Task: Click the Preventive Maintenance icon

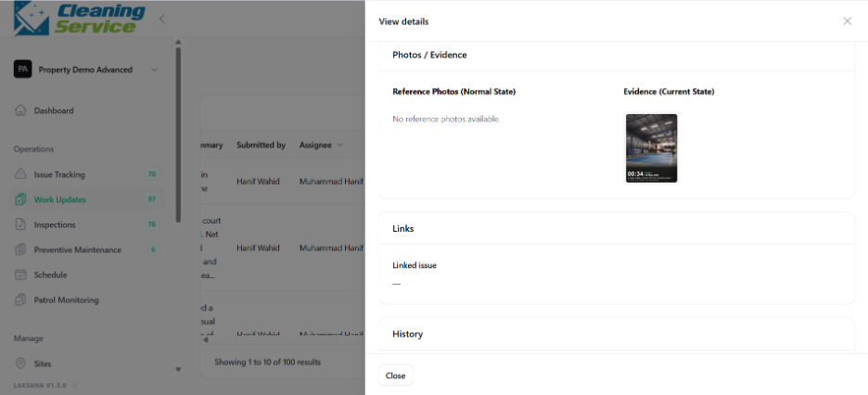Action: pyautogui.click(x=20, y=249)
